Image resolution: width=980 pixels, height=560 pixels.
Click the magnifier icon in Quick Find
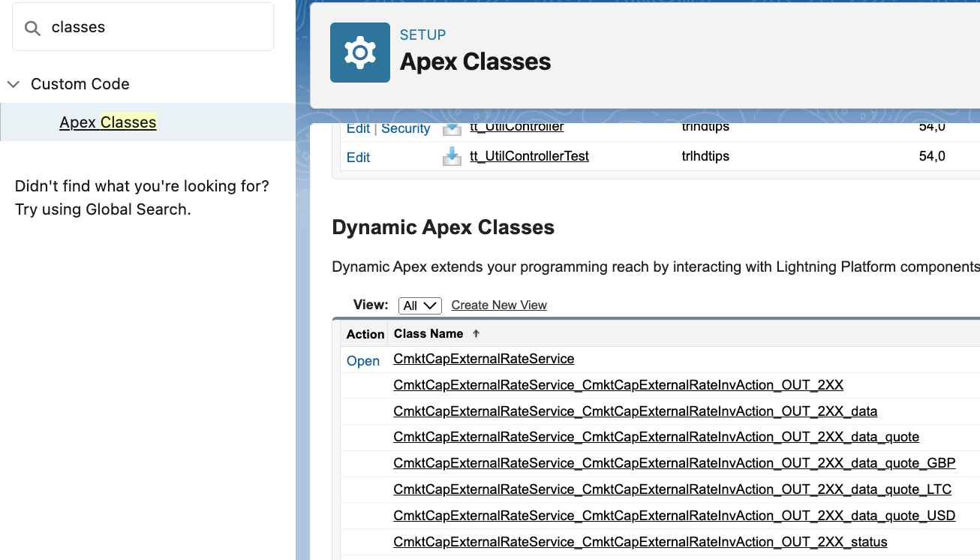pyautogui.click(x=32, y=28)
